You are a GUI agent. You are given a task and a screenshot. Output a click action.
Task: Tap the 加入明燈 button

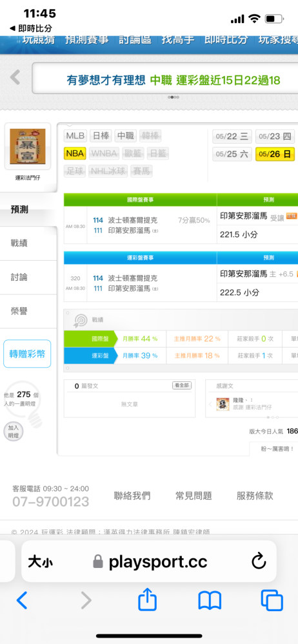14,431
